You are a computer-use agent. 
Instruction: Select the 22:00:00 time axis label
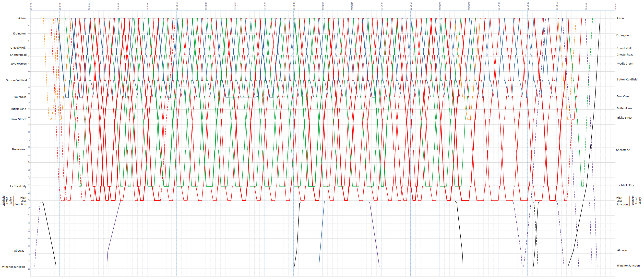point(528,6)
